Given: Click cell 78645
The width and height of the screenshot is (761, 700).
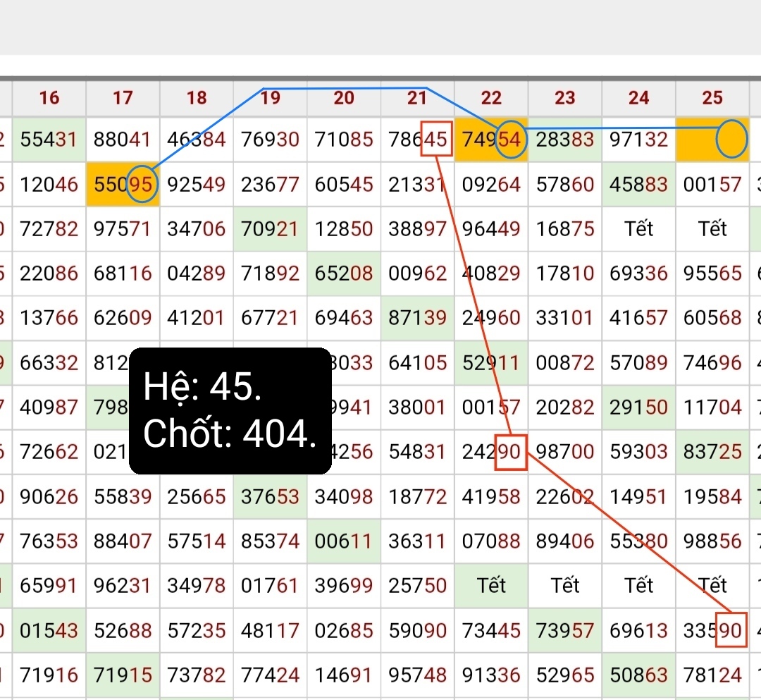Looking at the screenshot, I should [417, 140].
